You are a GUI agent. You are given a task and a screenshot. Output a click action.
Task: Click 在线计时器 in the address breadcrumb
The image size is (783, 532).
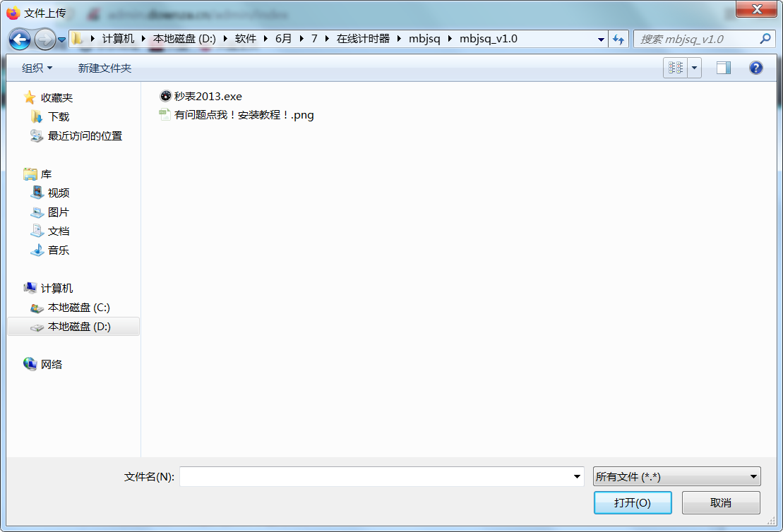click(x=363, y=39)
